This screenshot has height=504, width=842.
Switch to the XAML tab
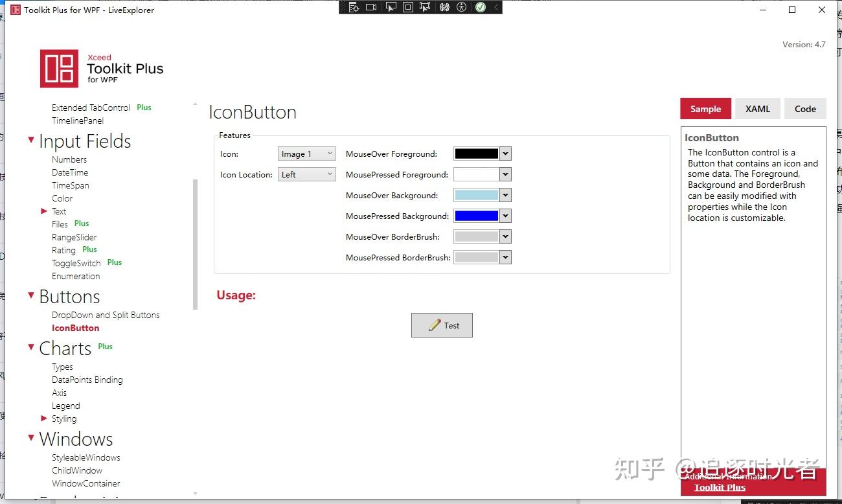(758, 109)
